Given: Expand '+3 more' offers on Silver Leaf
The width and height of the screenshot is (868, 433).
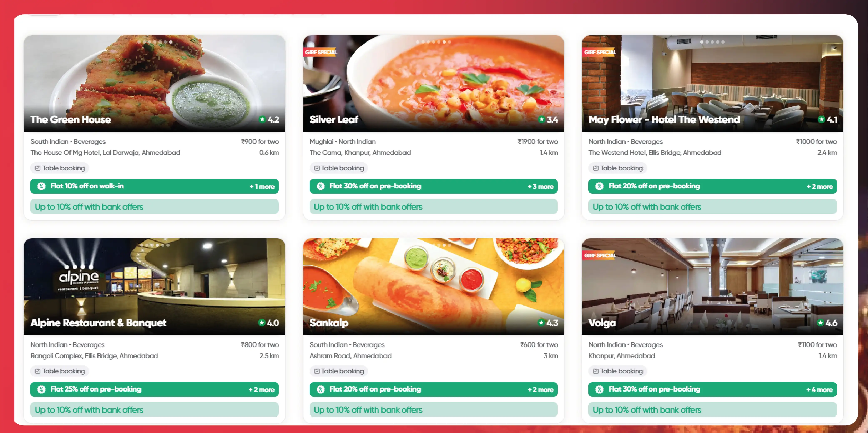Looking at the screenshot, I should tap(540, 186).
